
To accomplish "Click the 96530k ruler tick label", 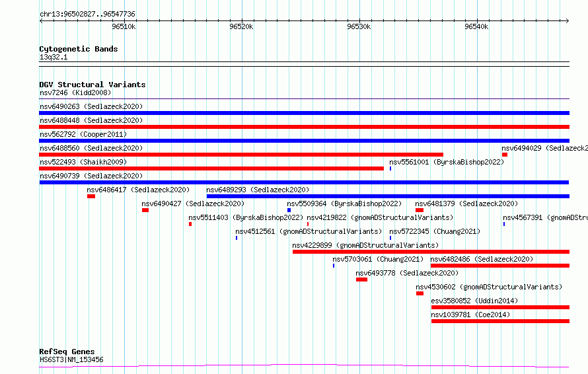I will pos(359,26).
